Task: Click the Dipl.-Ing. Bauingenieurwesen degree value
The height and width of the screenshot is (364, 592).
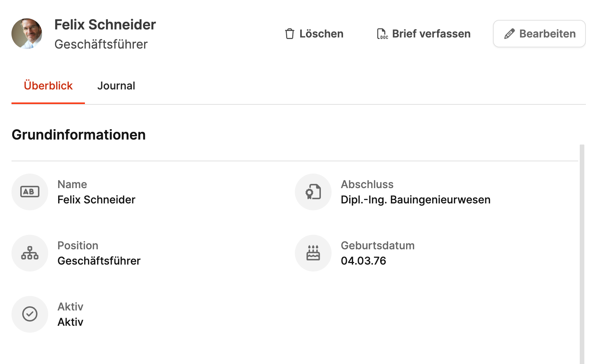Action: click(415, 200)
